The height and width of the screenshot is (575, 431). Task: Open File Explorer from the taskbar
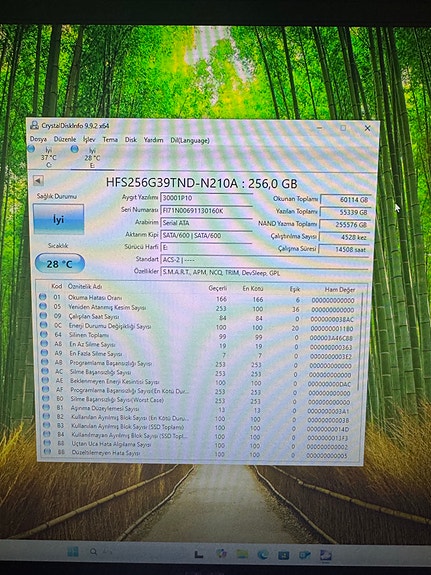[x=242, y=554]
